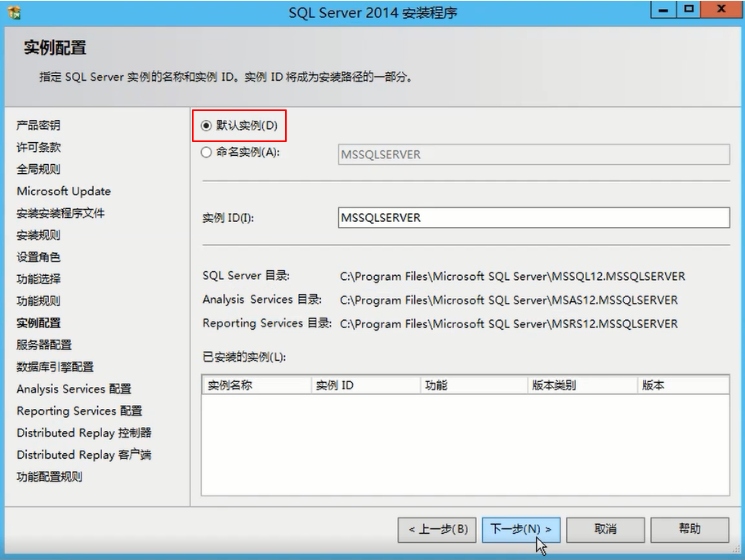This screenshot has width=745, height=560.
Task: Click the 版本类别 column header
Action: point(582,385)
